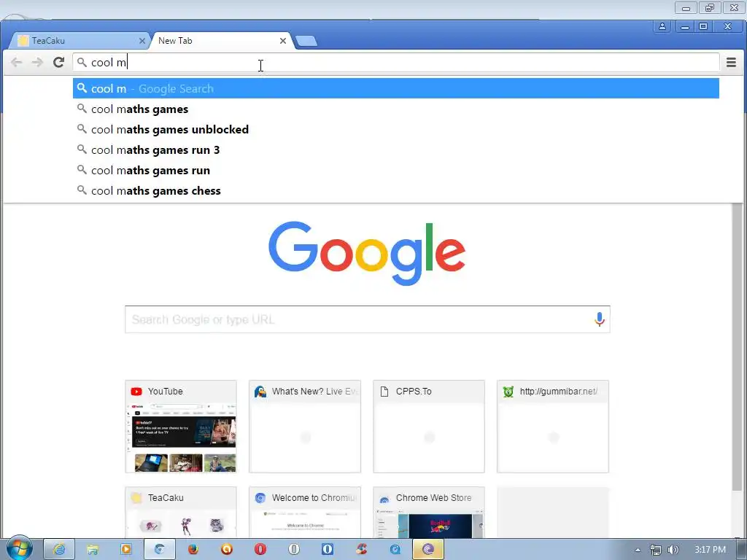Click the blue-square Opera taskbar icon
The image size is (747, 560).
pyautogui.click(x=328, y=550)
